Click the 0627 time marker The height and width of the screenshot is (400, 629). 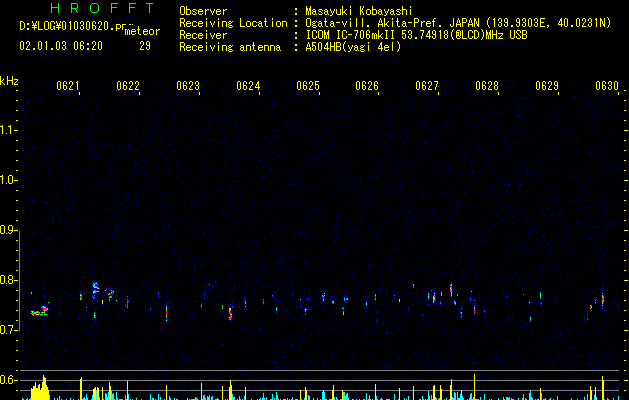427,86
